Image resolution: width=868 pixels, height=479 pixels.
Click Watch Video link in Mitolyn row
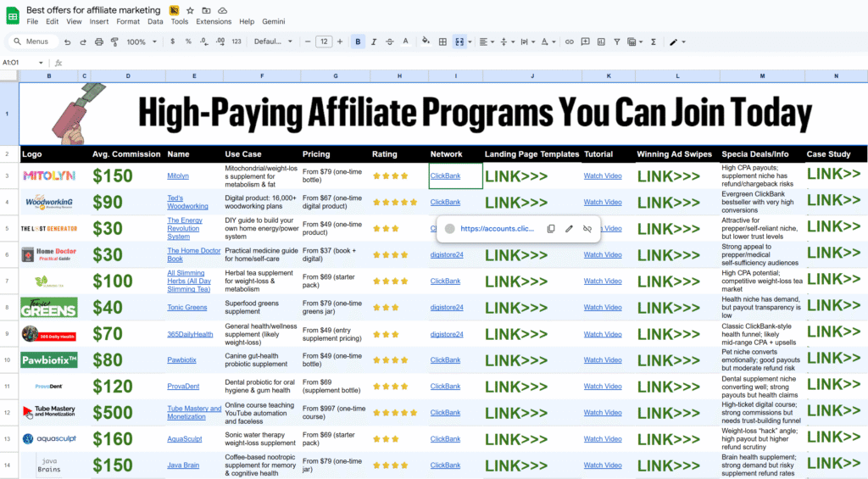tap(602, 176)
